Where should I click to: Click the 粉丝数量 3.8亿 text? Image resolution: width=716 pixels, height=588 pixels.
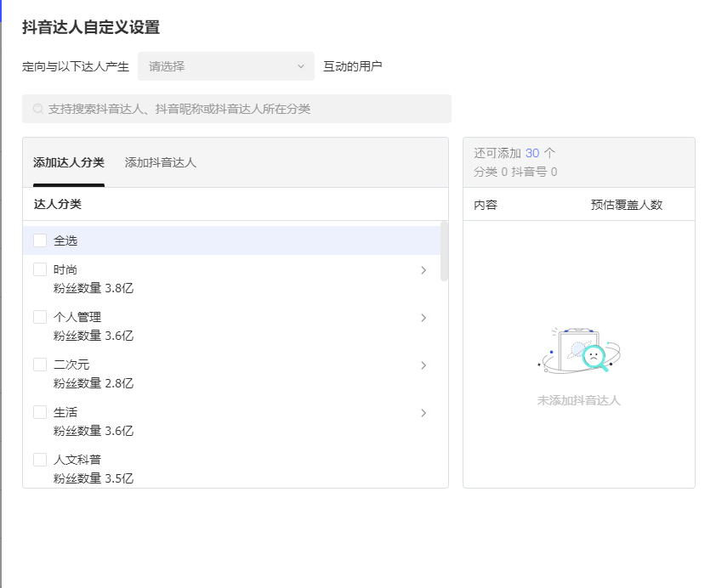(94, 288)
